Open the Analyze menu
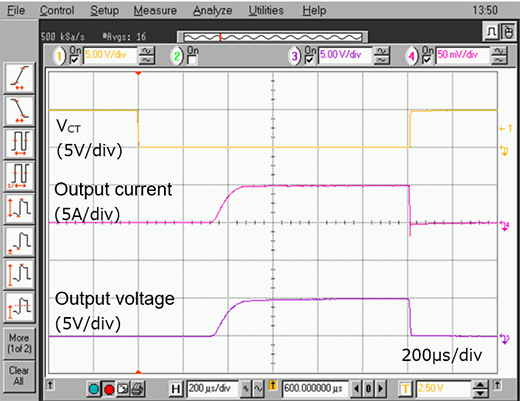 pyautogui.click(x=212, y=11)
